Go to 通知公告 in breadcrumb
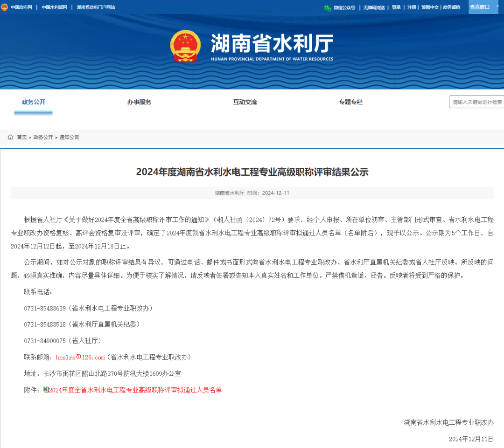 [x=69, y=137]
